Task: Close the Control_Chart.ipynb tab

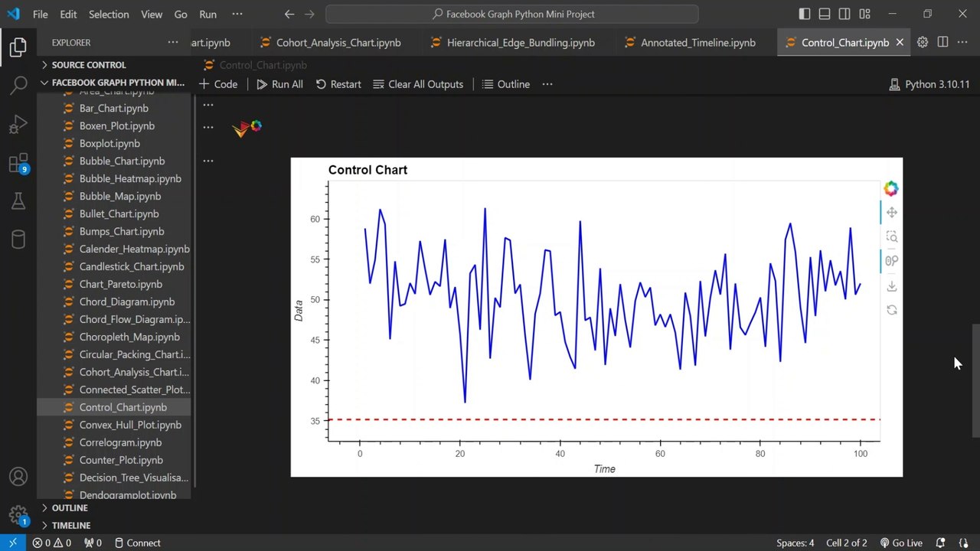Action: pos(900,42)
